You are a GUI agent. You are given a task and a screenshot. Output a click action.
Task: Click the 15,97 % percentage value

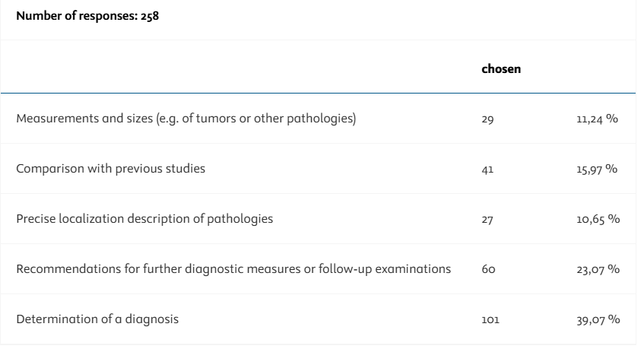(x=597, y=169)
